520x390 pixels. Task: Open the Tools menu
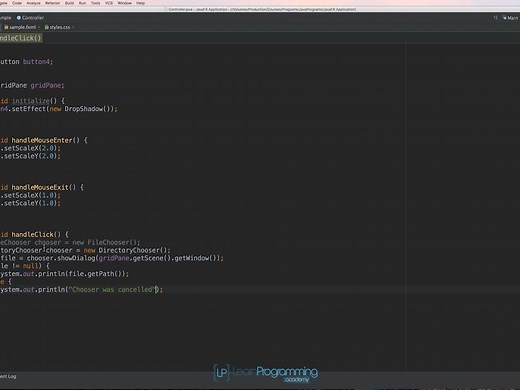point(95,3)
